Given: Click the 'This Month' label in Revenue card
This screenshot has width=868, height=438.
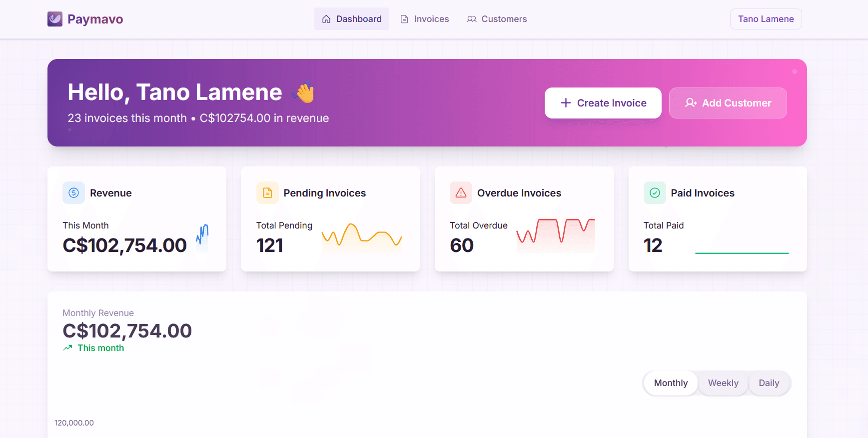Looking at the screenshot, I should 85,225.
